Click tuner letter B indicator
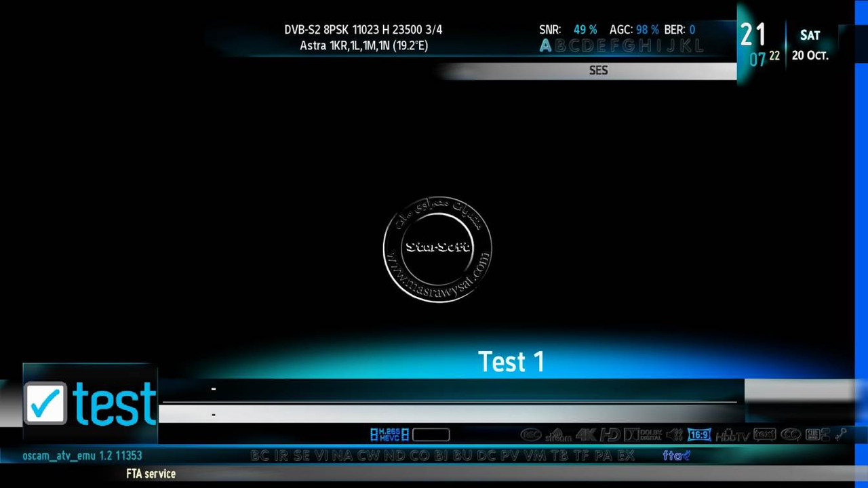 [560, 46]
